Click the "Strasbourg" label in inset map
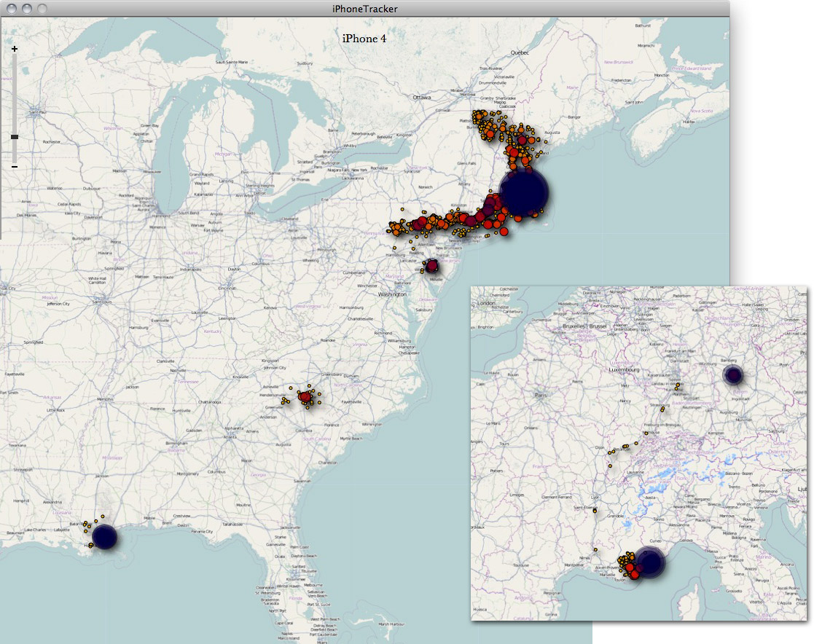The height and width of the screenshot is (644, 814). pos(660,405)
